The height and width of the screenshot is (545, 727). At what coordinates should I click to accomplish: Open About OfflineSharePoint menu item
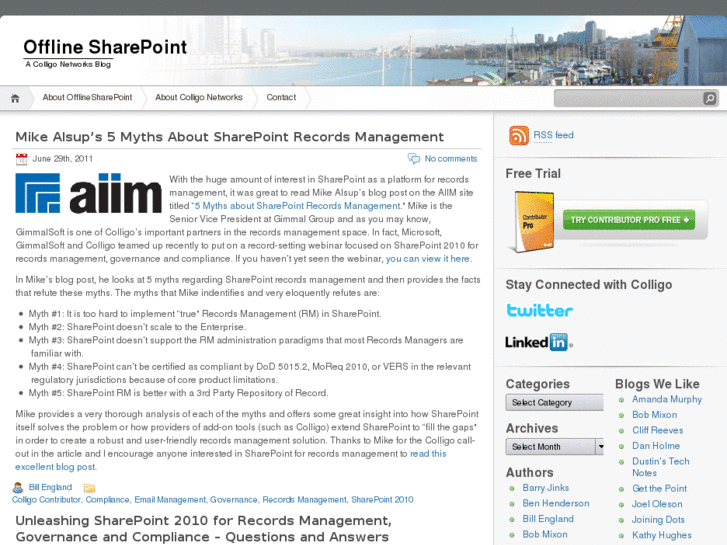[x=87, y=97]
